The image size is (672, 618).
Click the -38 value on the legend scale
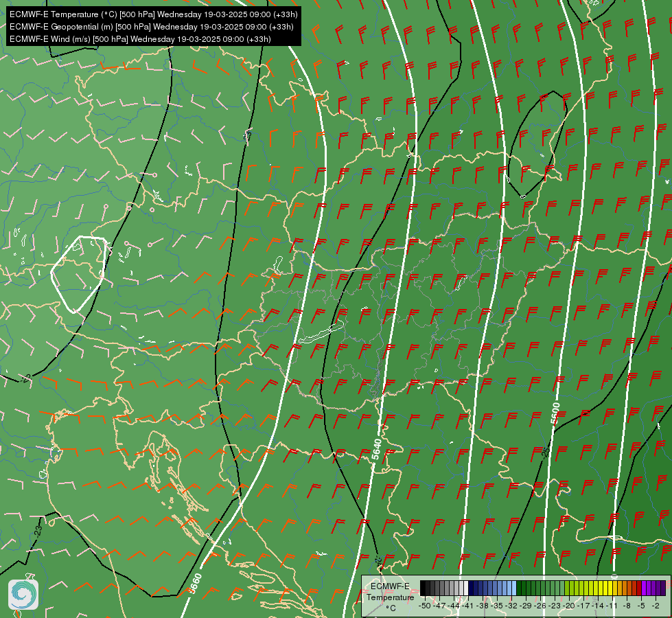click(x=483, y=606)
